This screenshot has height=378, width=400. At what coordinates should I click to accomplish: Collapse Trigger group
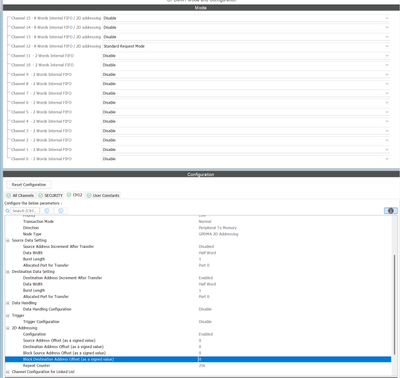[7, 315]
